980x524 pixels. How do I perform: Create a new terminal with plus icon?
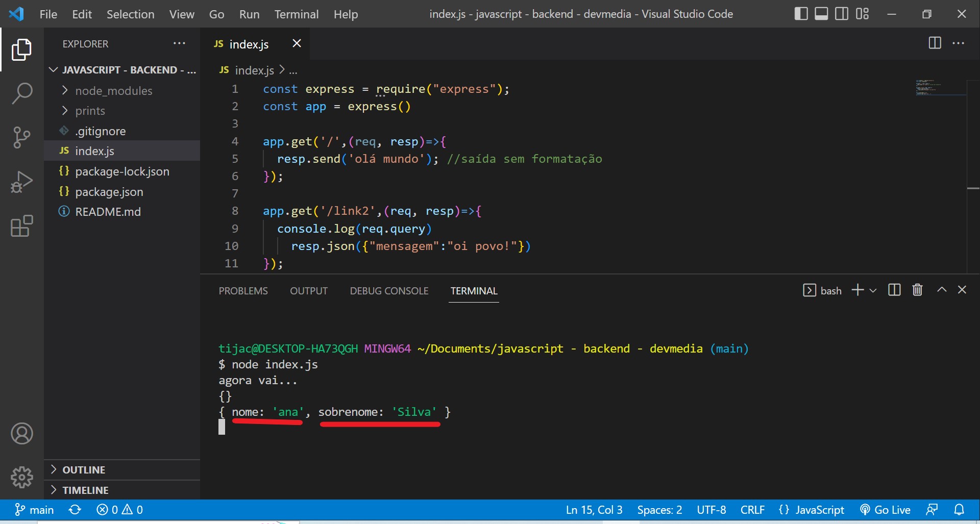click(856, 290)
